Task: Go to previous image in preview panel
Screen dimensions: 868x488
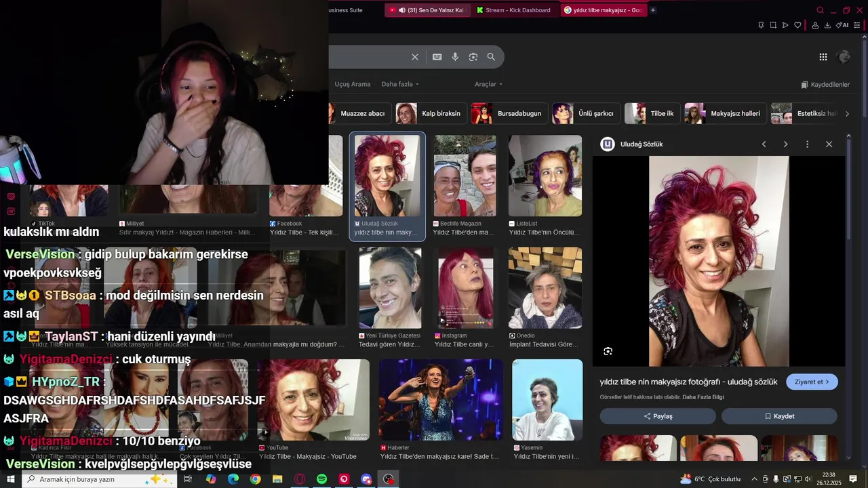Action: pyautogui.click(x=764, y=144)
